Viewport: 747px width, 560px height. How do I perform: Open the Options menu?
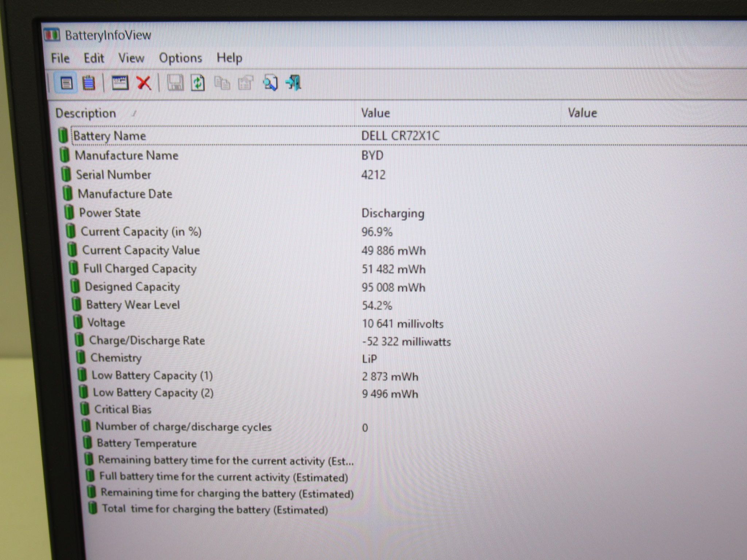coord(181,58)
